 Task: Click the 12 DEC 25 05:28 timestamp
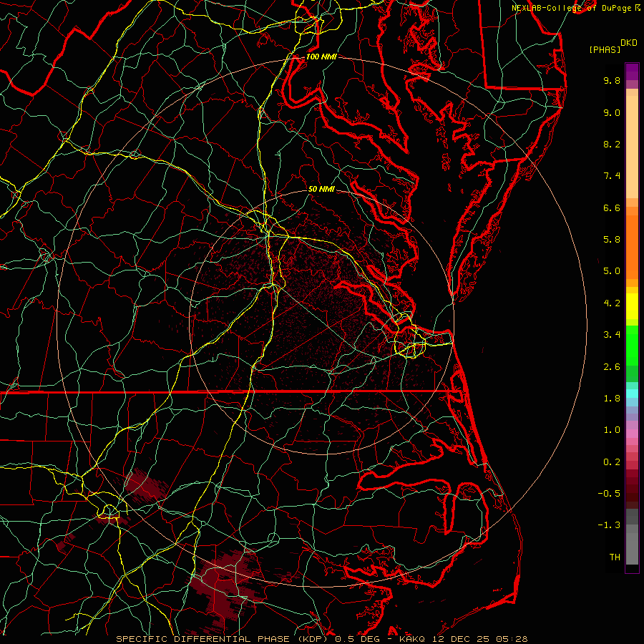(479, 639)
